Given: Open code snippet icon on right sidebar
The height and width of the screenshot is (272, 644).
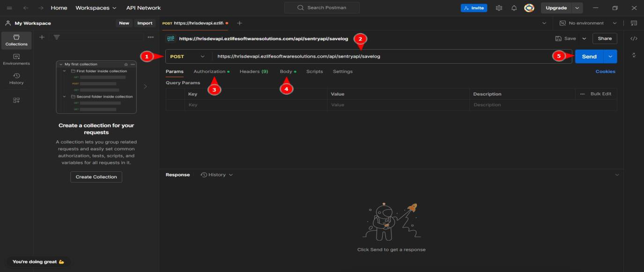Looking at the screenshot, I should click(x=634, y=38).
